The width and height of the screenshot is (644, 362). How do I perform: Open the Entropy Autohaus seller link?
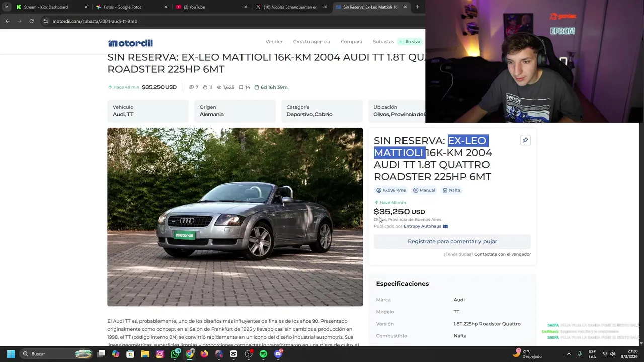click(x=422, y=226)
